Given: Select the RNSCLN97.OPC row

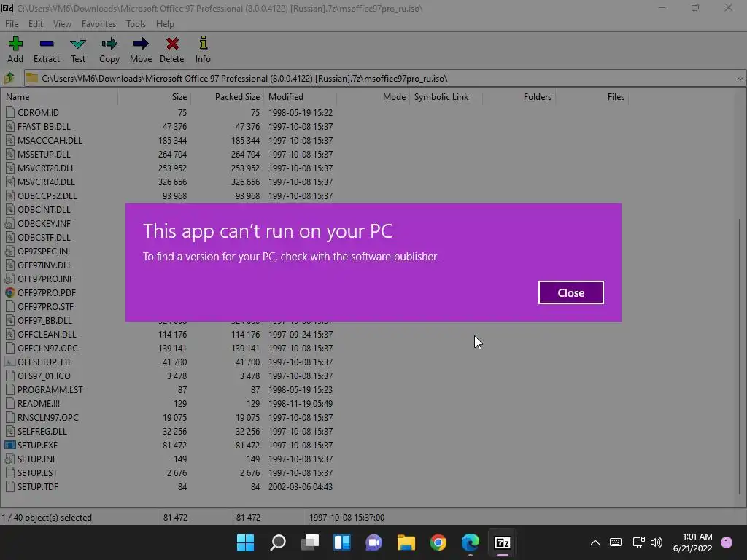Looking at the screenshot, I should point(169,417).
